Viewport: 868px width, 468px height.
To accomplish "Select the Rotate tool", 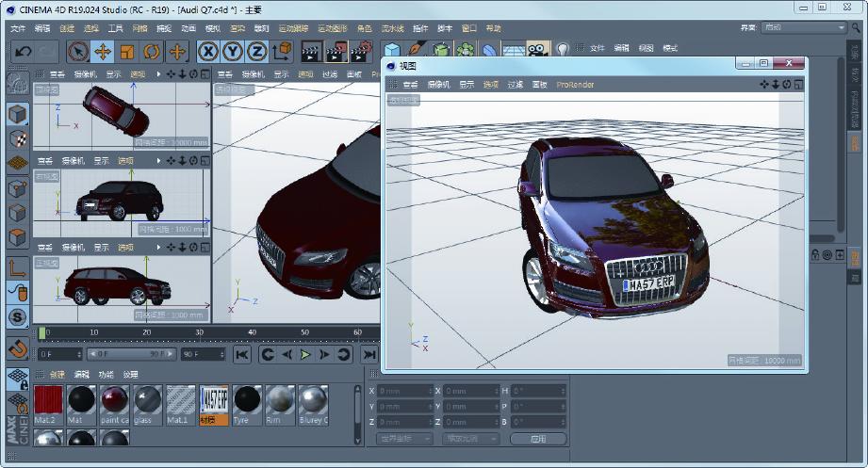I will coord(151,51).
